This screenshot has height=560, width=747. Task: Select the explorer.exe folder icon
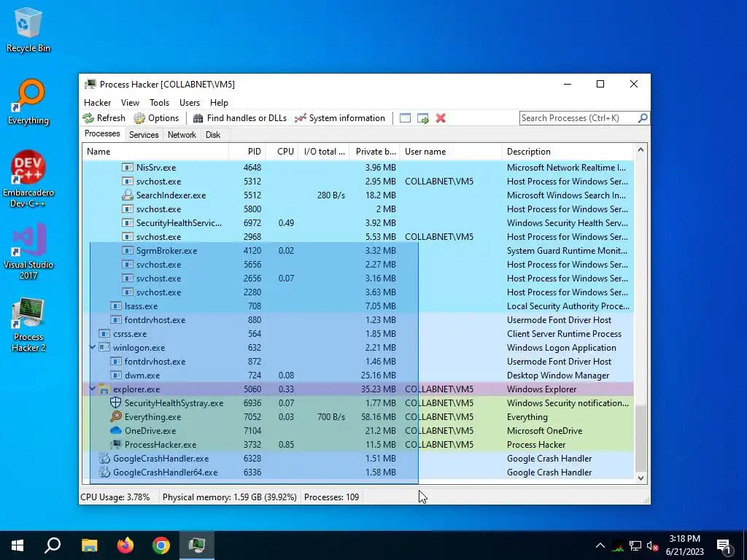click(x=104, y=389)
